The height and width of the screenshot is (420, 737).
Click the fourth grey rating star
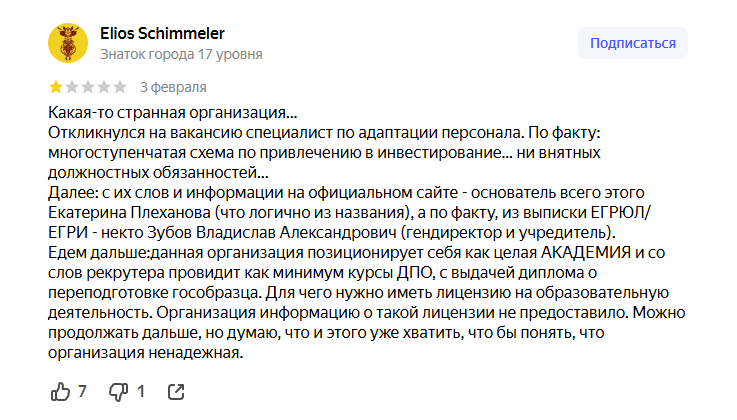pyautogui.click(x=104, y=87)
